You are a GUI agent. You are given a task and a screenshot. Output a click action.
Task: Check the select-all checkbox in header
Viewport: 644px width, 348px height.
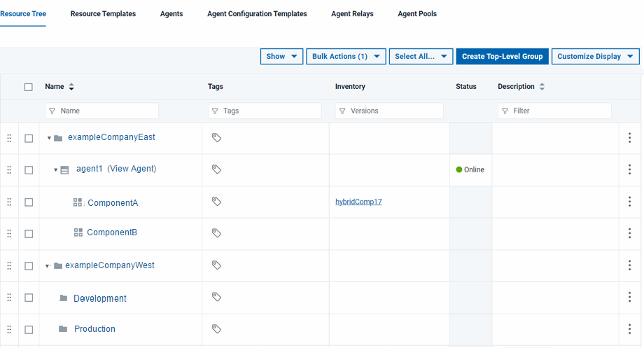(29, 87)
